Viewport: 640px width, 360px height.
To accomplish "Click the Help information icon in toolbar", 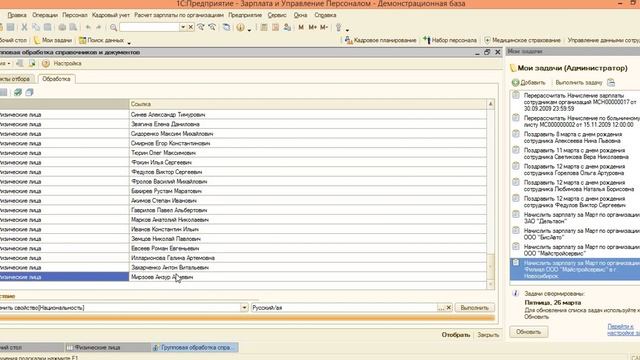I will pyautogui.click(x=240, y=27).
